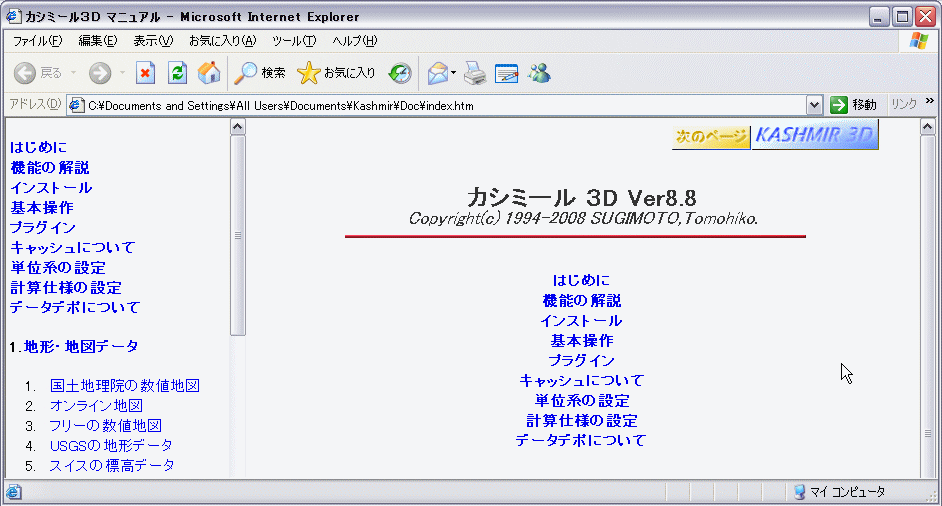The image size is (942, 506).
Task: Open キャッシュについて link in main content
Action: pos(582,380)
